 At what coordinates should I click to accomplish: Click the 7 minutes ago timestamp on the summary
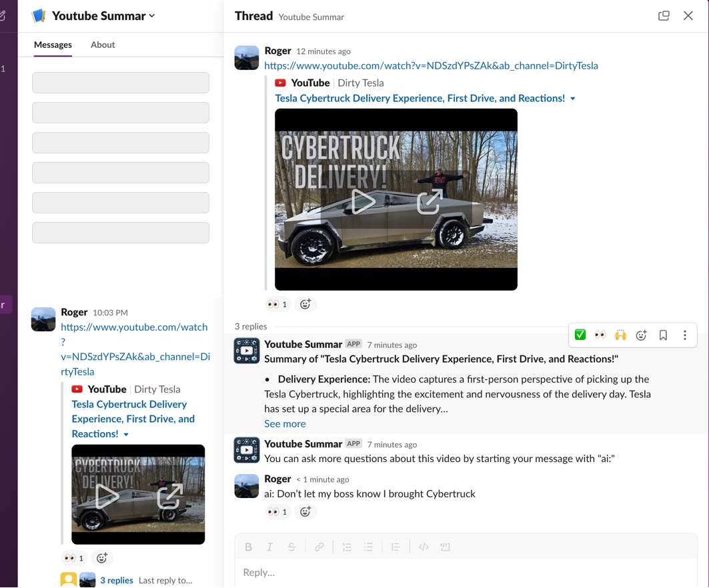(x=392, y=345)
